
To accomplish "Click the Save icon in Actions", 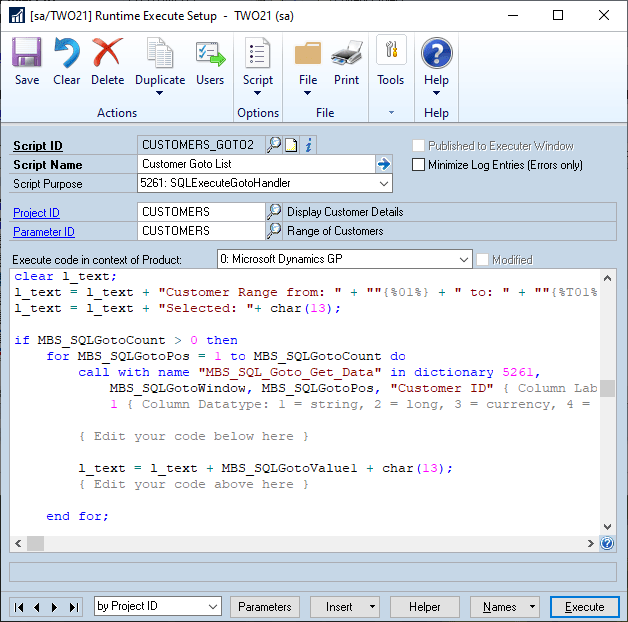I will coord(26,52).
